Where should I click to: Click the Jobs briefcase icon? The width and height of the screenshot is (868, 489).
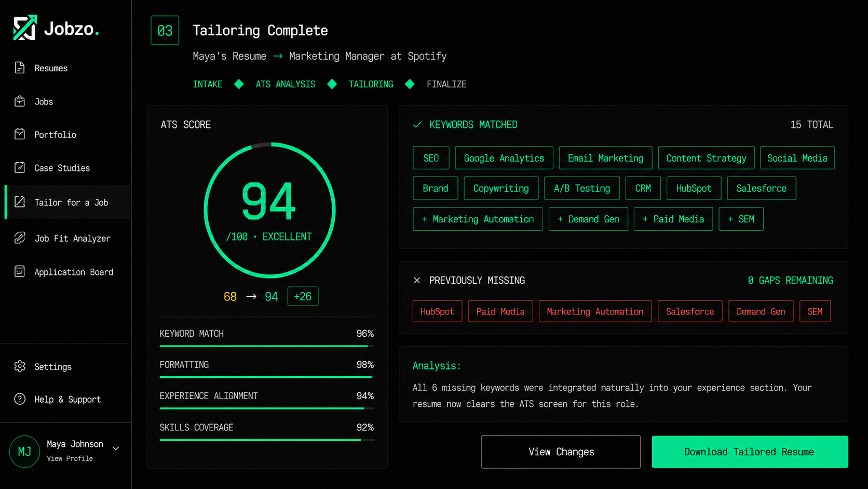tap(20, 101)
